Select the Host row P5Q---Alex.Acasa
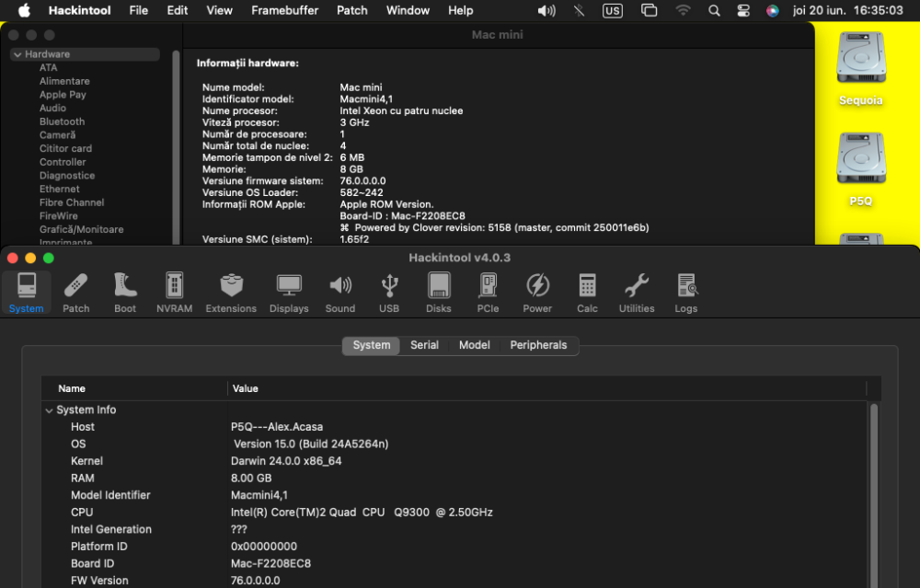 click(454, 427)
